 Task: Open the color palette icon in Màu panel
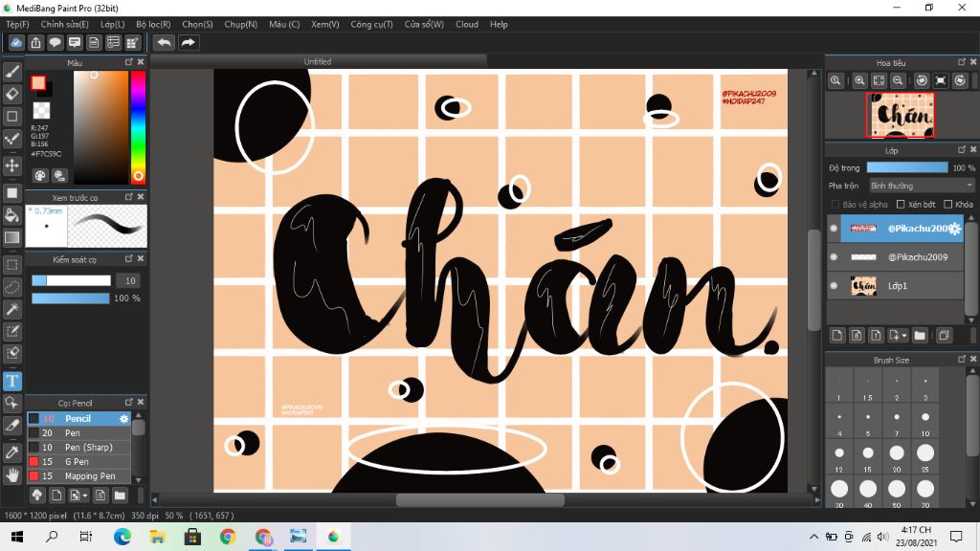pos(40,176)
